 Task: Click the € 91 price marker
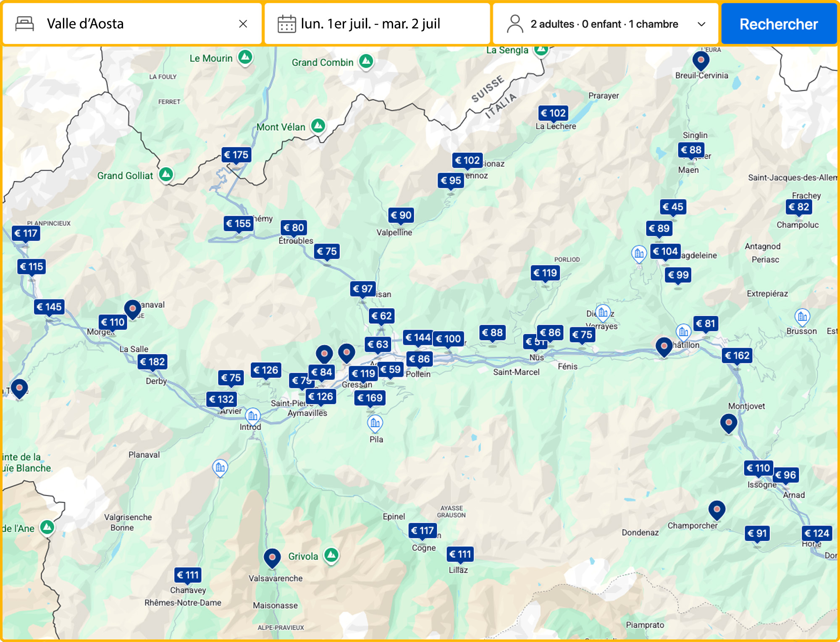point(757,533)
